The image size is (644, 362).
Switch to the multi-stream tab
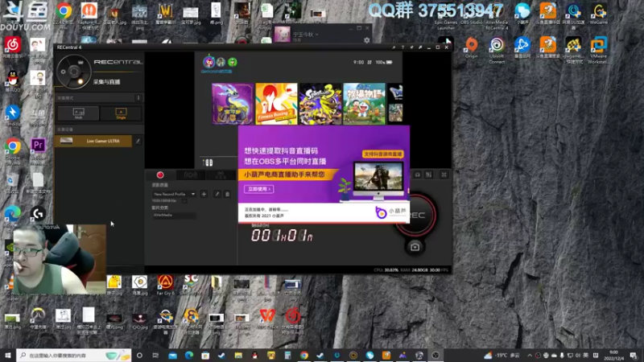pyautogui.click(x=221, y=175)
